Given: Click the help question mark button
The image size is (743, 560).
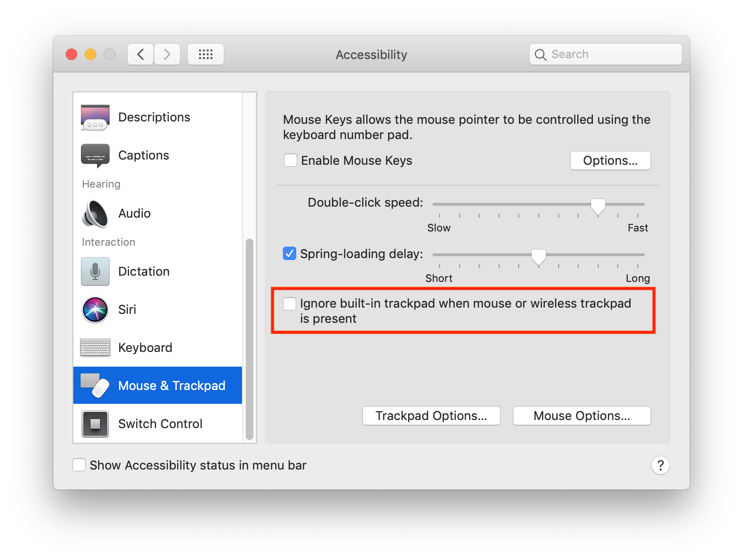Looking at the screenshot, I should pyautogui.click(x=660, y=465).
